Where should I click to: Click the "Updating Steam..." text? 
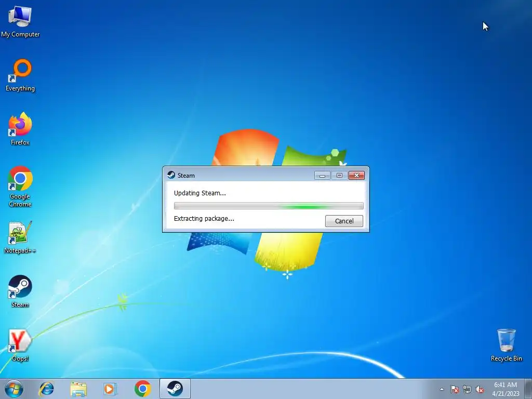(200, 193)
